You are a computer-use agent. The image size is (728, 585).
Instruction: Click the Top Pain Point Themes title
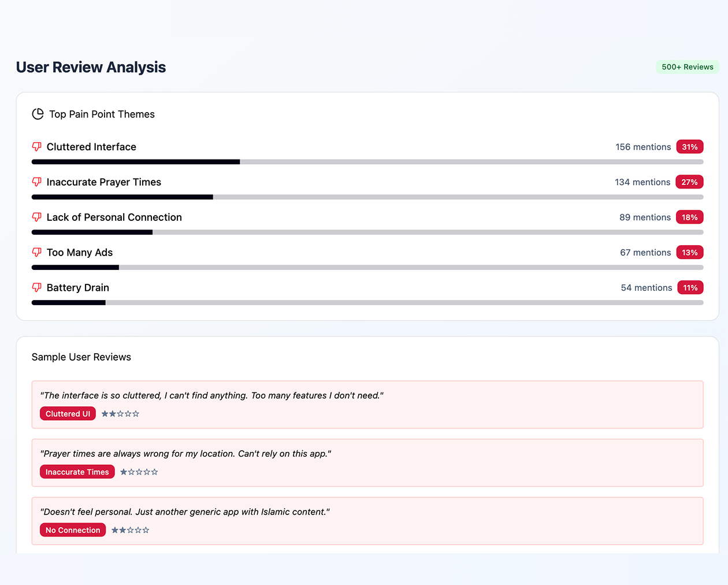pos(102,114)
